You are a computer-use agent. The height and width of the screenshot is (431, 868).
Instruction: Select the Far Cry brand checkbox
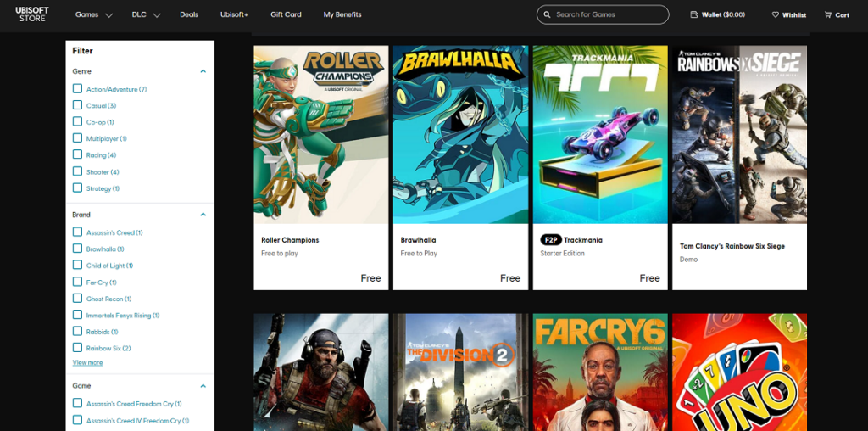77,282
